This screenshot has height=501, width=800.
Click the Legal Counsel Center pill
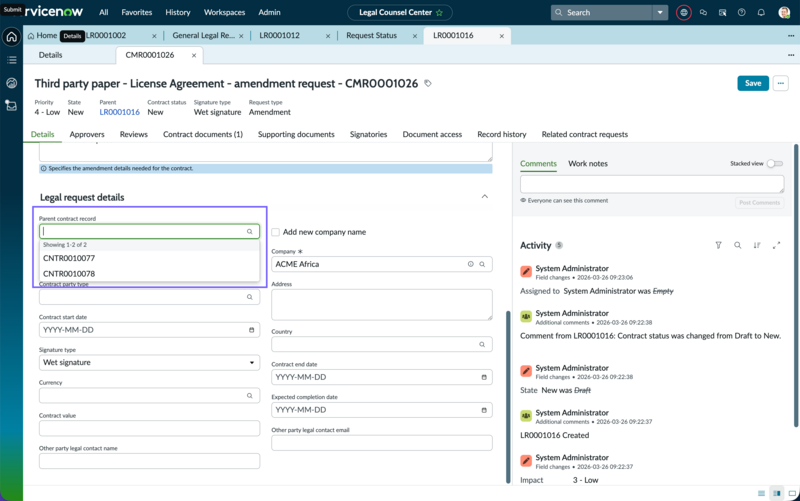400,12
